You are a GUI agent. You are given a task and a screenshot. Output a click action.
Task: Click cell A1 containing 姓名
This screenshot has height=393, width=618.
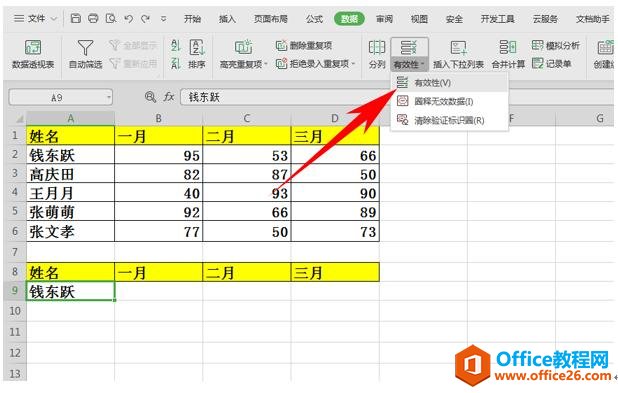click(71, 136)
